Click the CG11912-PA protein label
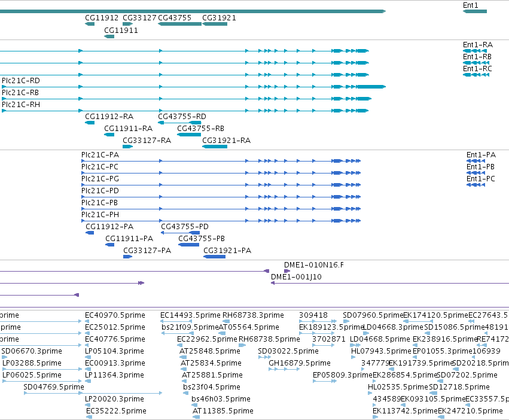This screenshot has width=509, height=420. 109,227
